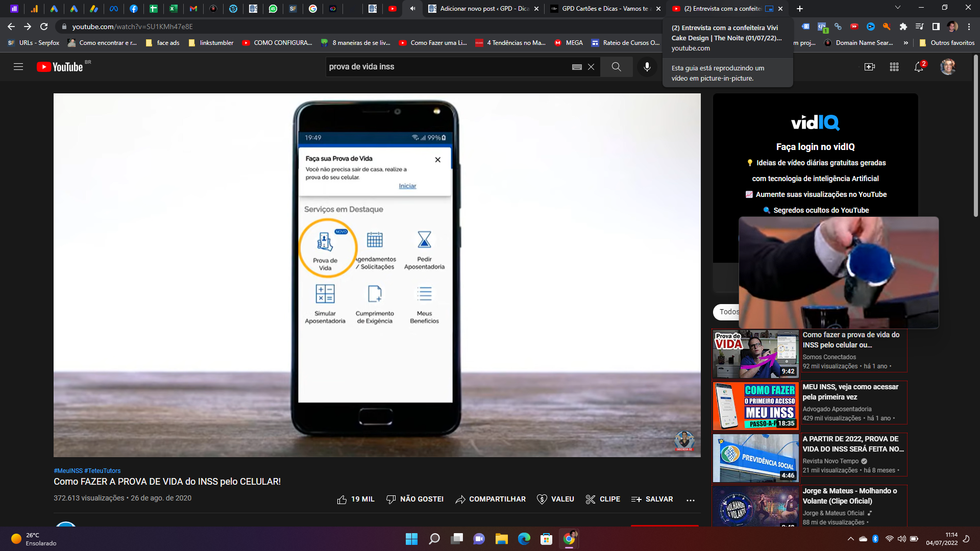Clear the YouTube search text
The width and height of the screenshot is (980, 551).
pos(591,67)
